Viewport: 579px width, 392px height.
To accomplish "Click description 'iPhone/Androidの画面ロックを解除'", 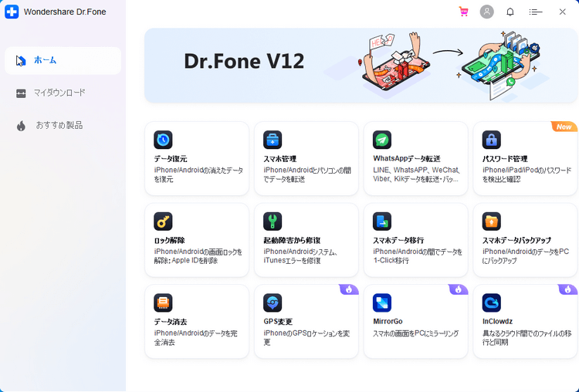I will click(198, 256).
